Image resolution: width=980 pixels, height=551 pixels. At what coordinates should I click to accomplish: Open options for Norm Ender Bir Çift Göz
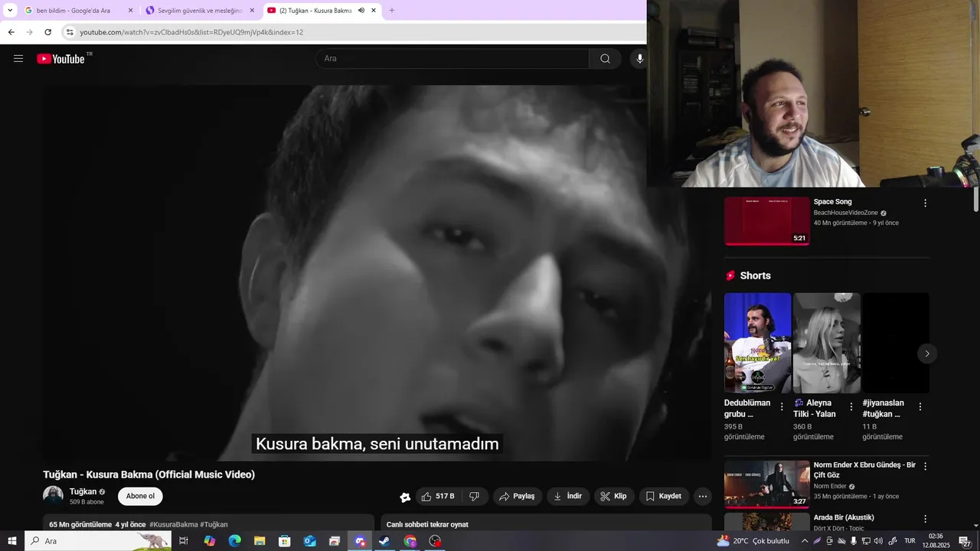925,466
